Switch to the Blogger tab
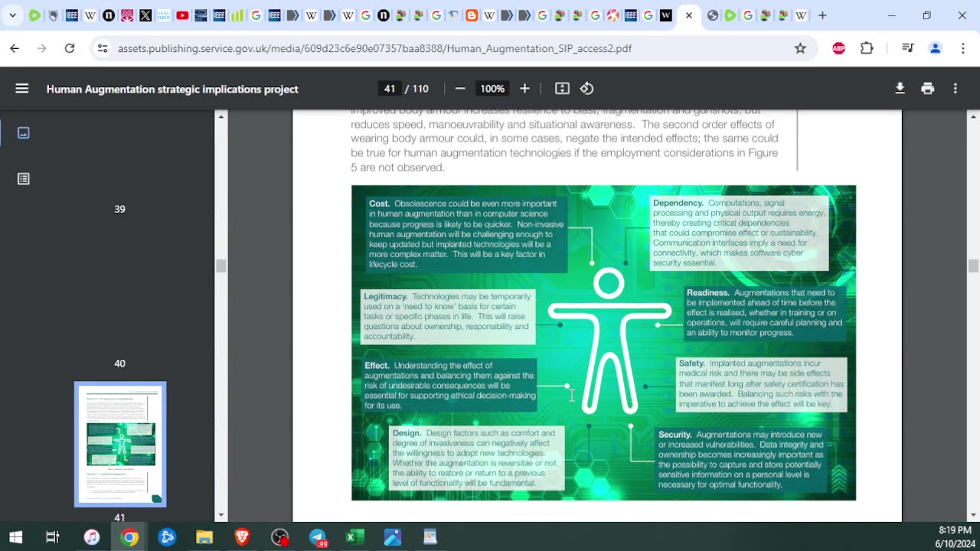The height and width of the screenshot is (551, 980). click(x=472, y=15)
